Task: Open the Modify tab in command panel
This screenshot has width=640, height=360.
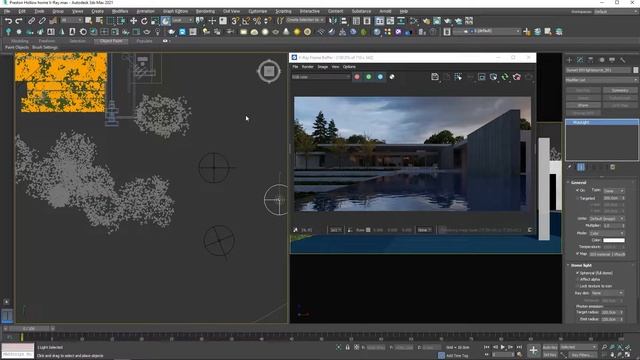Action: coord(580,60)
